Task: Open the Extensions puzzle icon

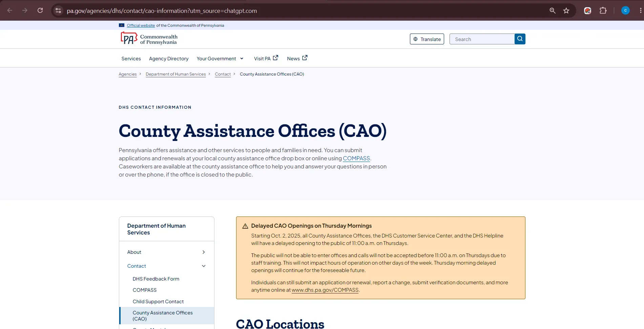Action: tap(603, 11)
